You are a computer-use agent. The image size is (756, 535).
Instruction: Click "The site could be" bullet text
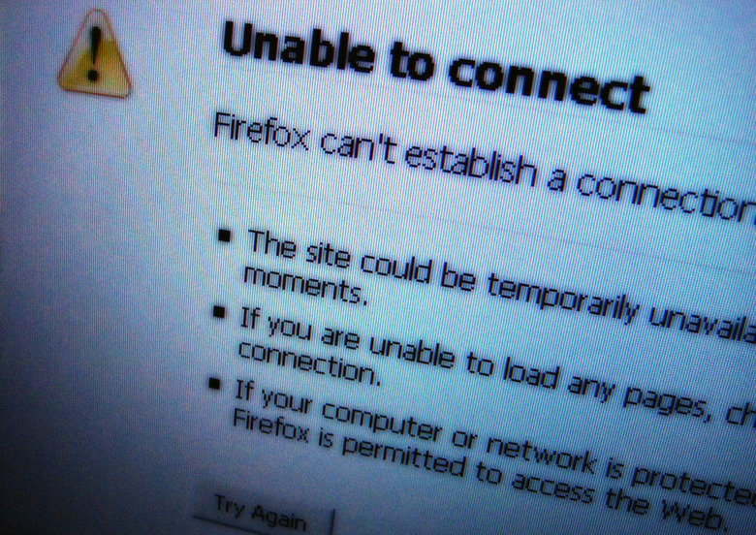[362, 262]
